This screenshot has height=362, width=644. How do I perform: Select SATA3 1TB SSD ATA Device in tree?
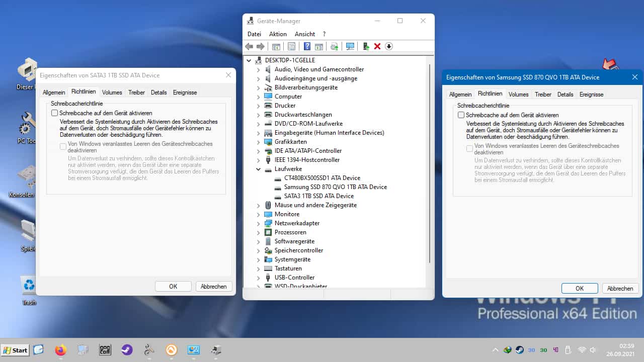pos(319,196)
